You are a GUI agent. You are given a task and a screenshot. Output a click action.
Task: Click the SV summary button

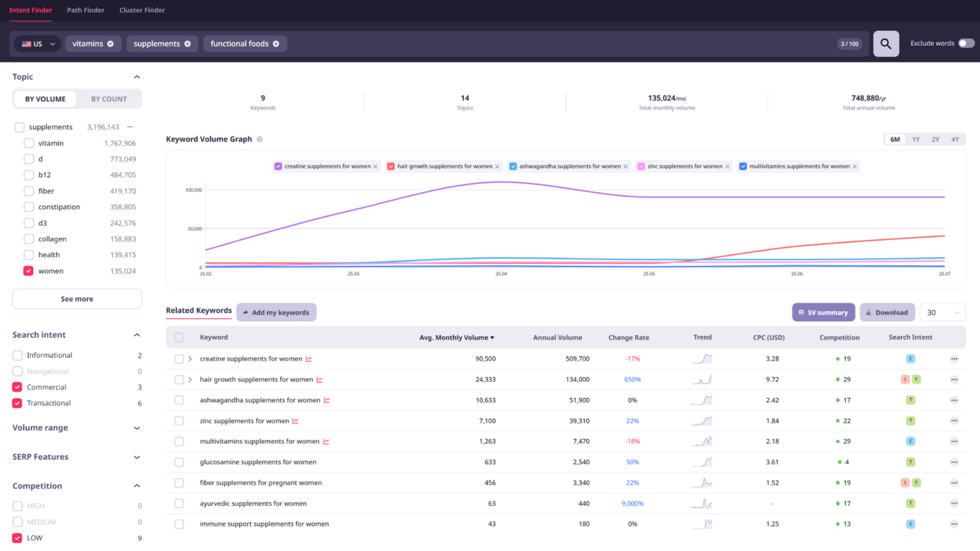click(823, 312)
